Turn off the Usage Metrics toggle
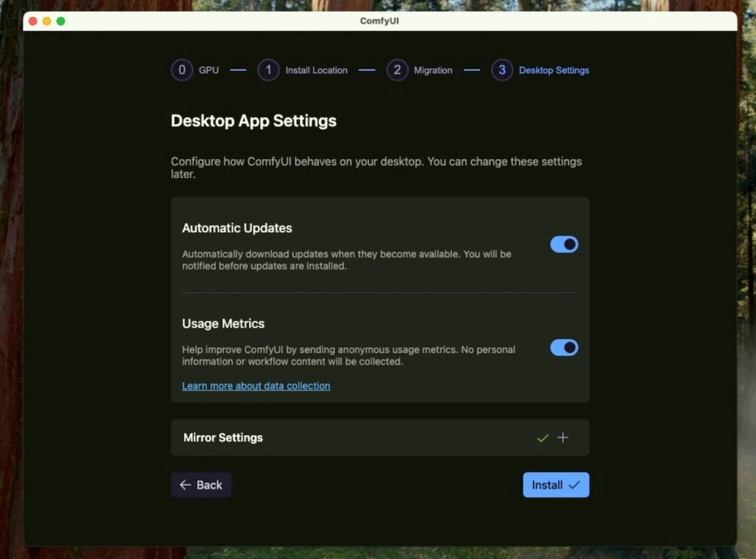The height and width of the screenshot is (559, 756). click(x=564, y=347)
